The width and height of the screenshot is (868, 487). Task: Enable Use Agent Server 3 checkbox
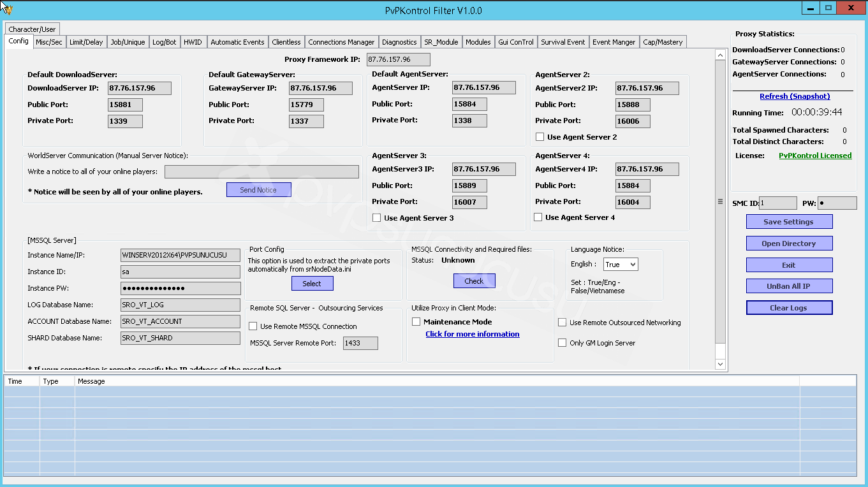click(x=377, y=218)
